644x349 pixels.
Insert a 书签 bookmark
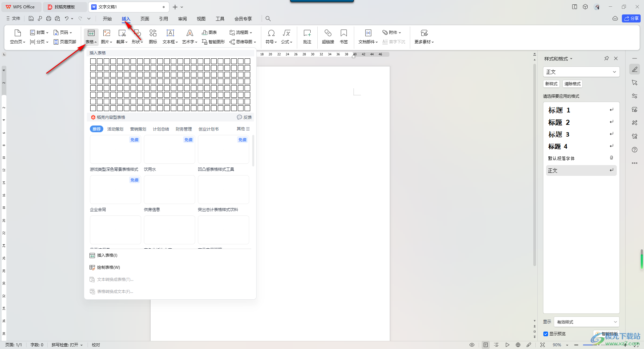point(344,37)
